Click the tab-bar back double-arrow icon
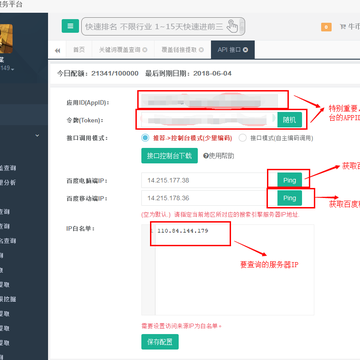360x360 pixels. click(58, 50)
